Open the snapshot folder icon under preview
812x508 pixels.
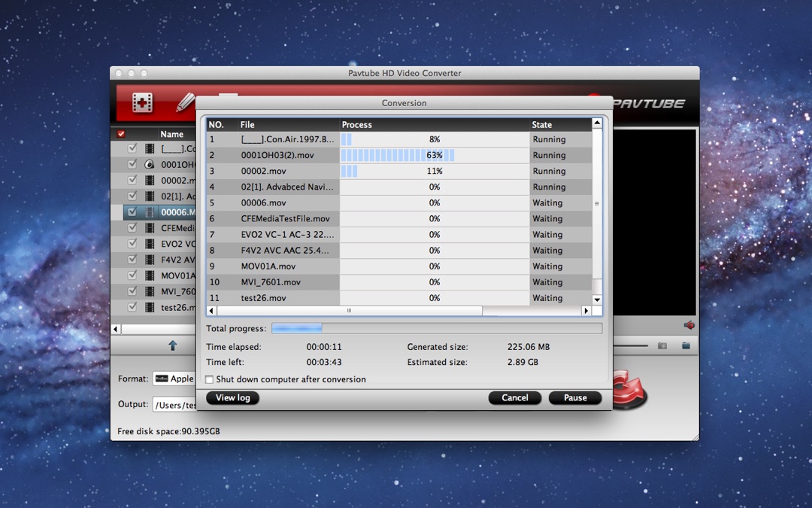pos(686,345)
